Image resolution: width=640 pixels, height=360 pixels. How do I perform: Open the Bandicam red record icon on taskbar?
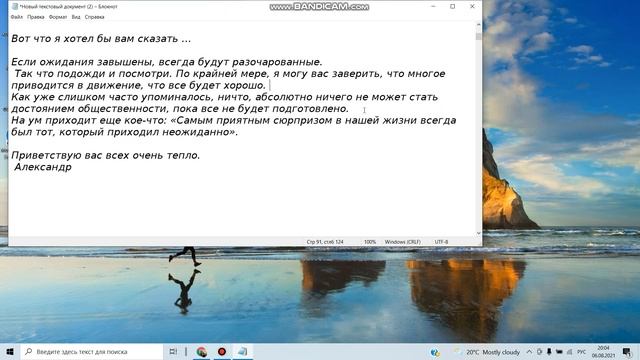(222, 351)
